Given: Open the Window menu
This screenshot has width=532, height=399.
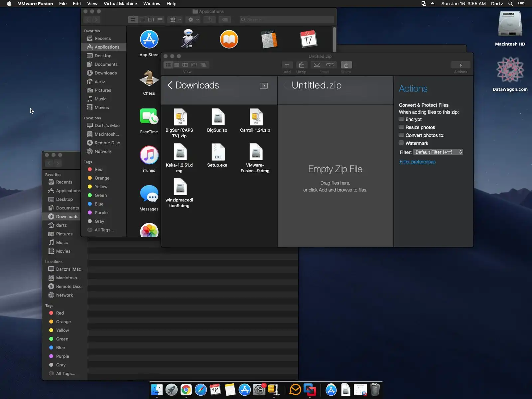Looking at the screenshot, I should point(152,4).
